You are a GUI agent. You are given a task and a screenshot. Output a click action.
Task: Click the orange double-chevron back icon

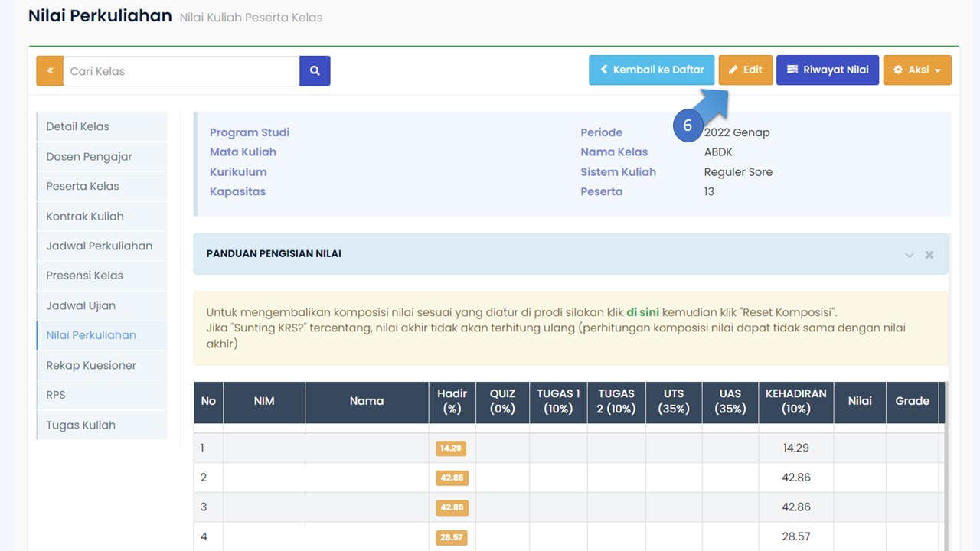(x=50, y=71)
